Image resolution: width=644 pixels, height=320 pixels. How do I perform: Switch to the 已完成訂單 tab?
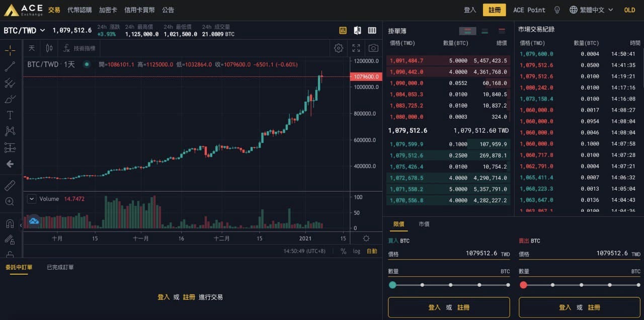pyautogui.click(x=60, y=267)
